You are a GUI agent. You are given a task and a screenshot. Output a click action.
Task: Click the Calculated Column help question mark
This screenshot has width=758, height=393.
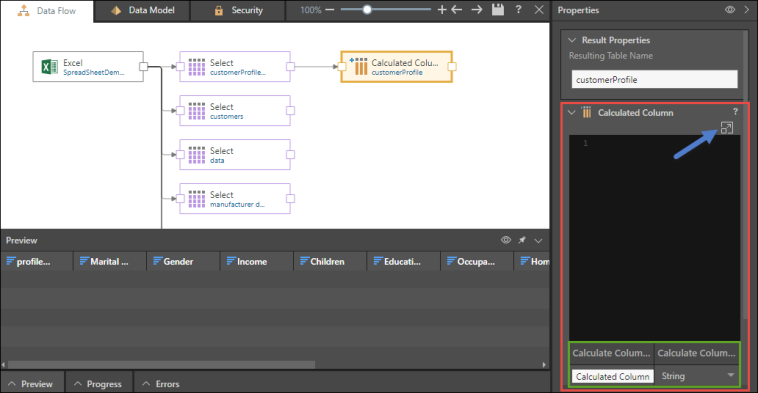click(x=735, y=112)
